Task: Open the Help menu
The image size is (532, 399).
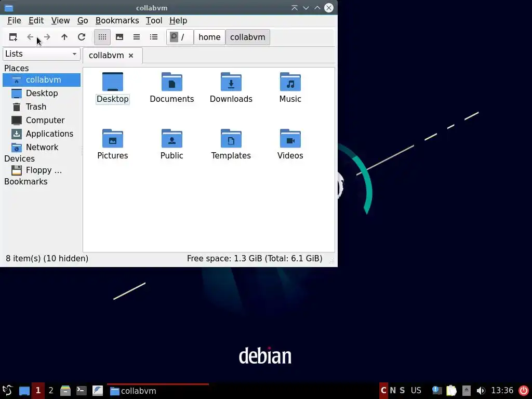Action: point(178,21)
